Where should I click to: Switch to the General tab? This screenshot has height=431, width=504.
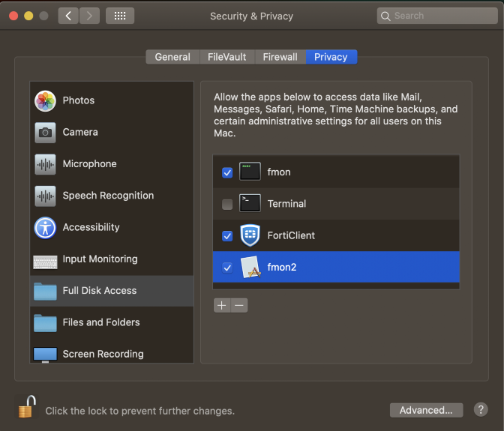tap(172, 57)
